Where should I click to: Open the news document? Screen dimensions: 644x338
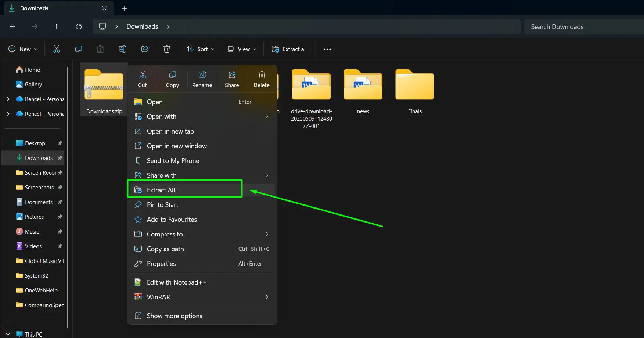[363, 88]
